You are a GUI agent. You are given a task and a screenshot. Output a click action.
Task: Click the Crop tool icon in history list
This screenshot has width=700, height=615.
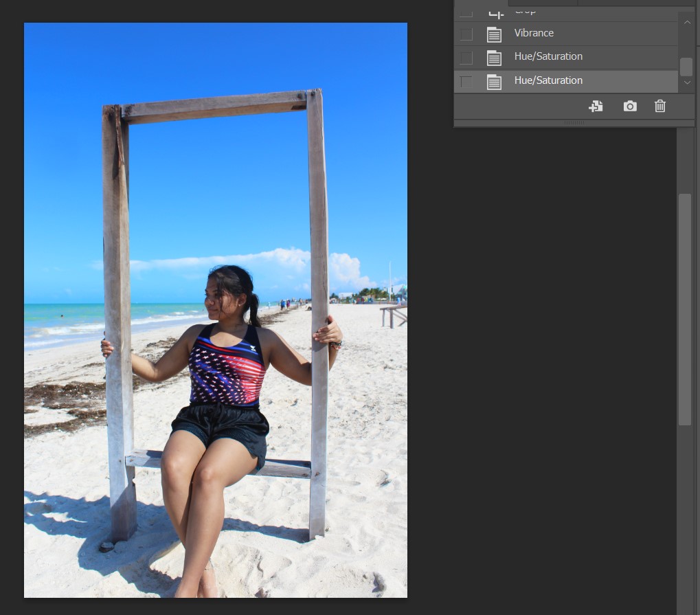point(495,11)
